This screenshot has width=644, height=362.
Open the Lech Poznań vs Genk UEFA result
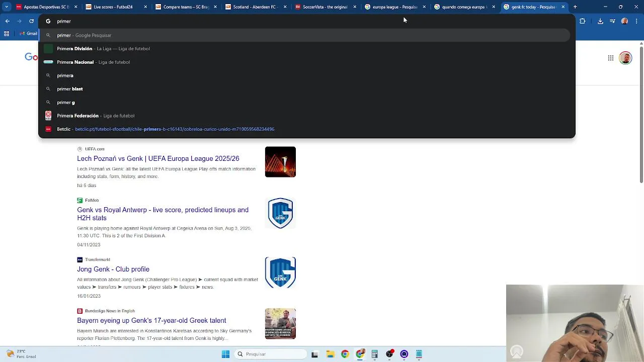pyautogui.click(x=158, y=158)
